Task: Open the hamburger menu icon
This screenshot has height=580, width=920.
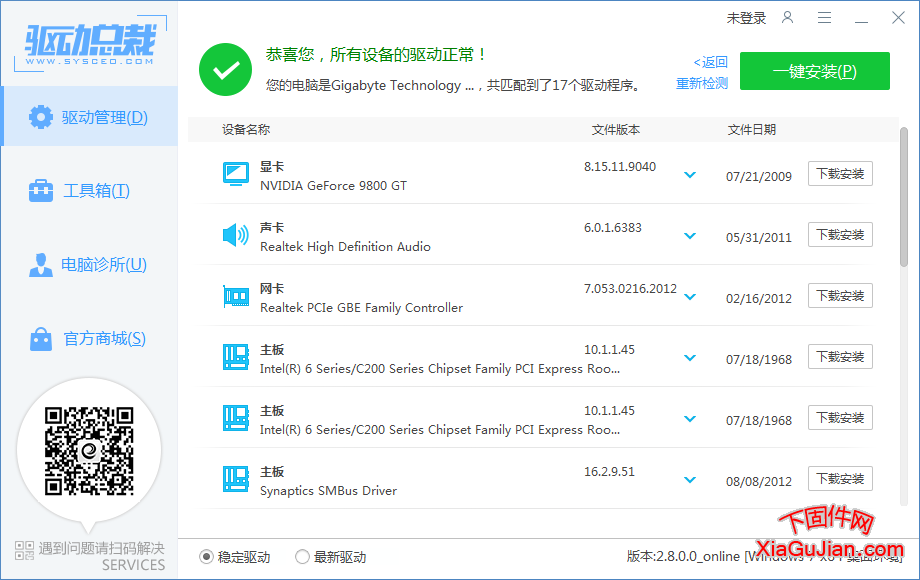Action: point(824,18)
